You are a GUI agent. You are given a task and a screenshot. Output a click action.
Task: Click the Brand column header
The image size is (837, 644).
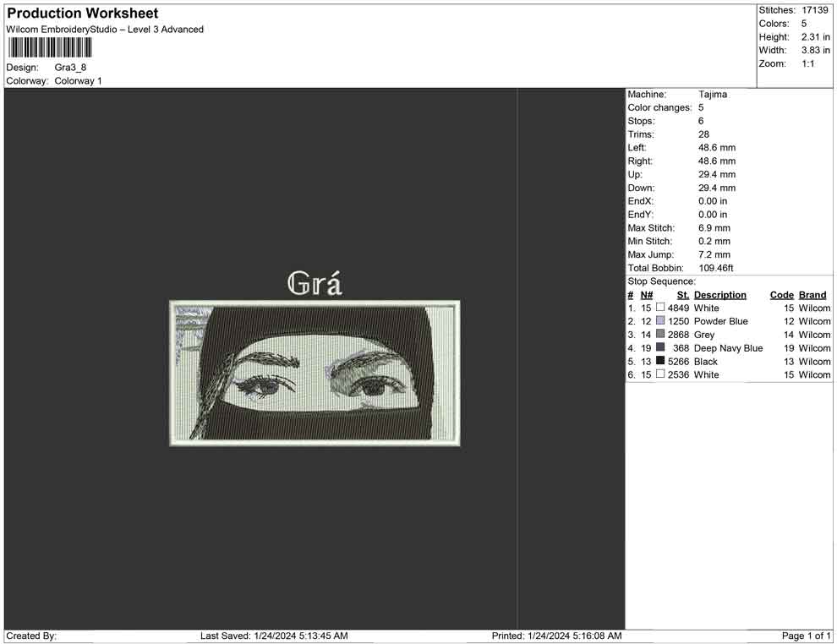pyautogui.click(x=812, y=295)
